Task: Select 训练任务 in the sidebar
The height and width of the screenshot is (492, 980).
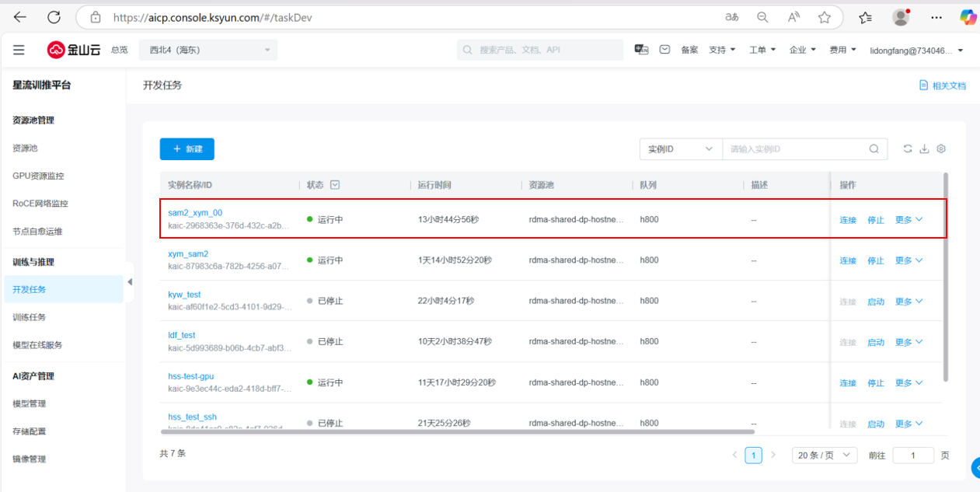Action: (30, 317)
